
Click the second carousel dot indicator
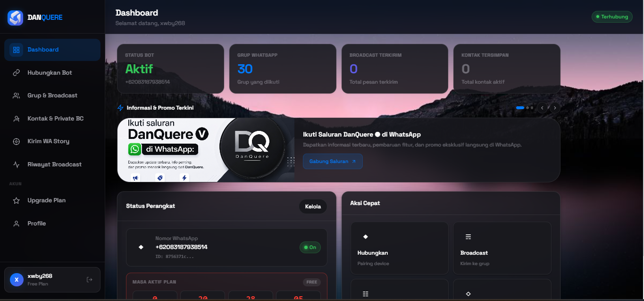pos(528,108)
